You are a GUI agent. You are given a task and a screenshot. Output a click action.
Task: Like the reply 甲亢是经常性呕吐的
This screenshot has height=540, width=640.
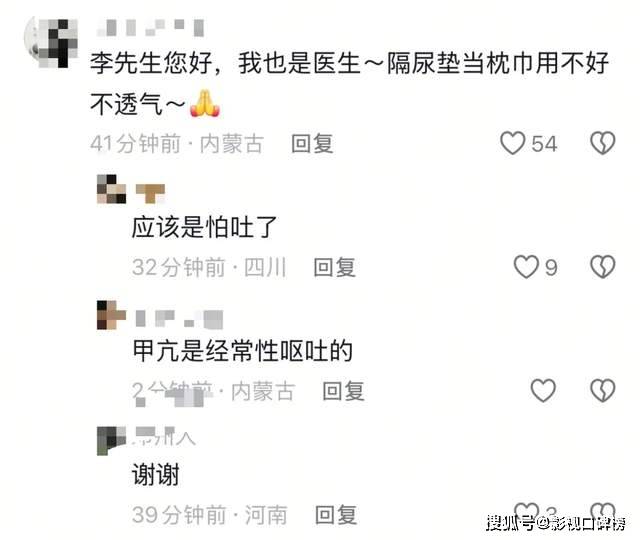pyautogui.click(x=543, y=391)
